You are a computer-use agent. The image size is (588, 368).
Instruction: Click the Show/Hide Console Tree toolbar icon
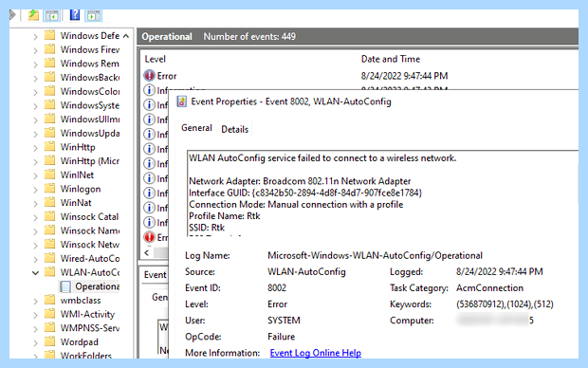[52, 16]
